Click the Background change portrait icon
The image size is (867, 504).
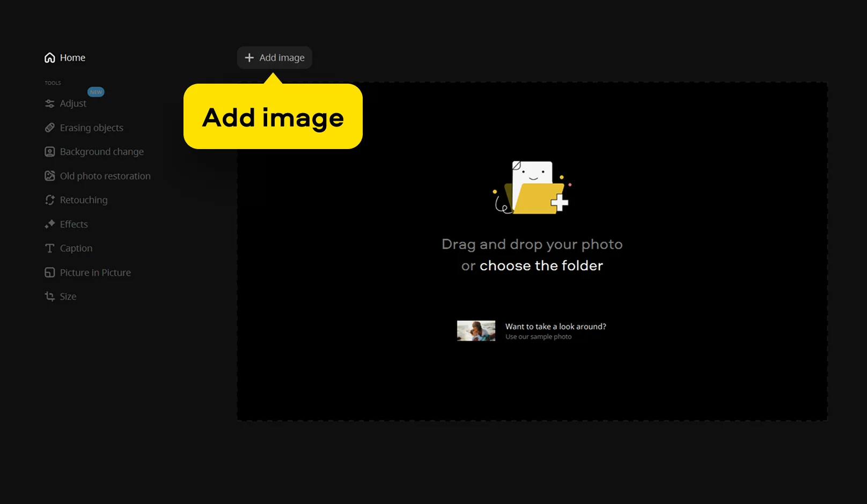tap(50, 152)
